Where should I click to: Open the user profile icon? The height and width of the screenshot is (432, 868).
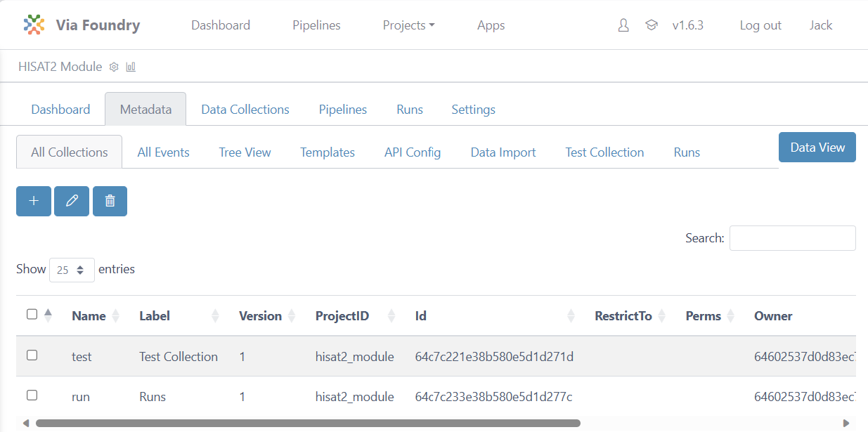click(623, 25)
